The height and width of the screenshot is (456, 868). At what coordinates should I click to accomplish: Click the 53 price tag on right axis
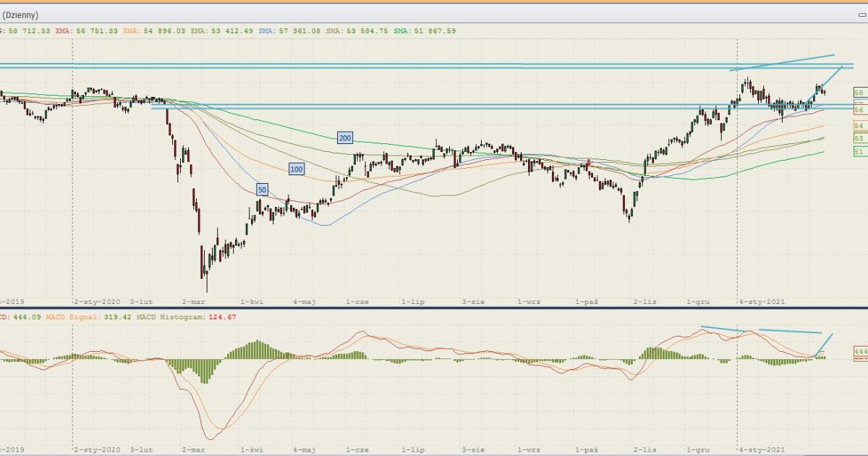859,138
